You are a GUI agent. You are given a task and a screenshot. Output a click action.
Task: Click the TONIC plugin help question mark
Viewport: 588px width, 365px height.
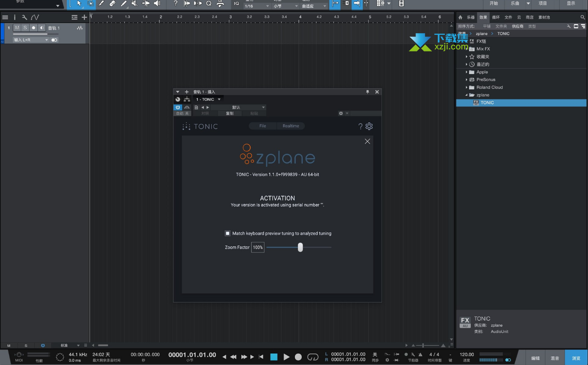[x=360, y=126]
